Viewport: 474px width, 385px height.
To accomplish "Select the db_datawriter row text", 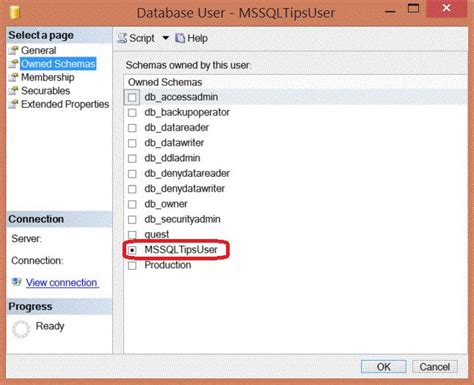I will (x=174, y=143).
